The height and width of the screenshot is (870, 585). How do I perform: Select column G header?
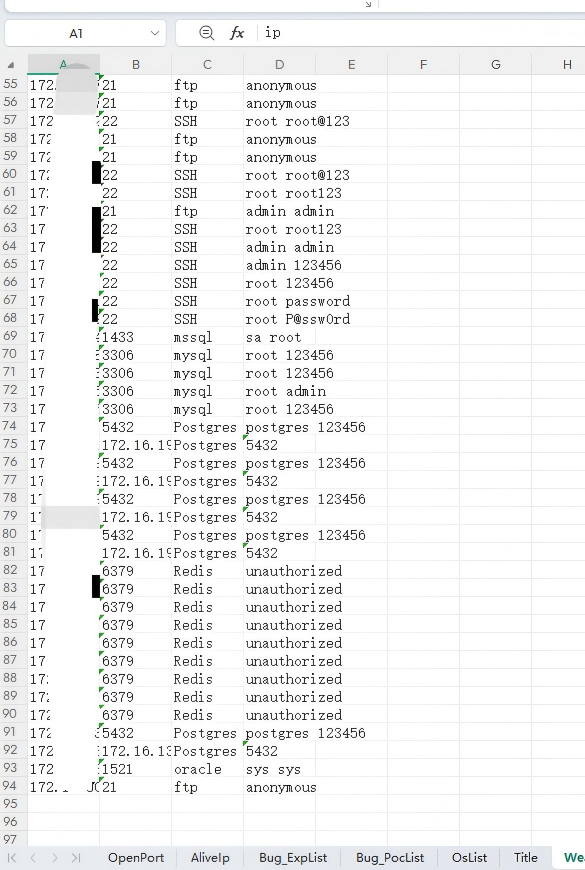(496, 65)
